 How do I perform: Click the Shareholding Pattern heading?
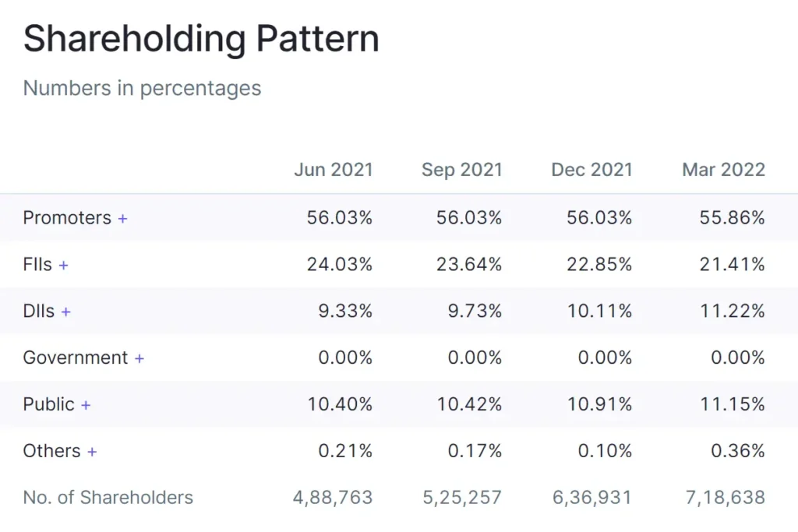click(201, 39)
